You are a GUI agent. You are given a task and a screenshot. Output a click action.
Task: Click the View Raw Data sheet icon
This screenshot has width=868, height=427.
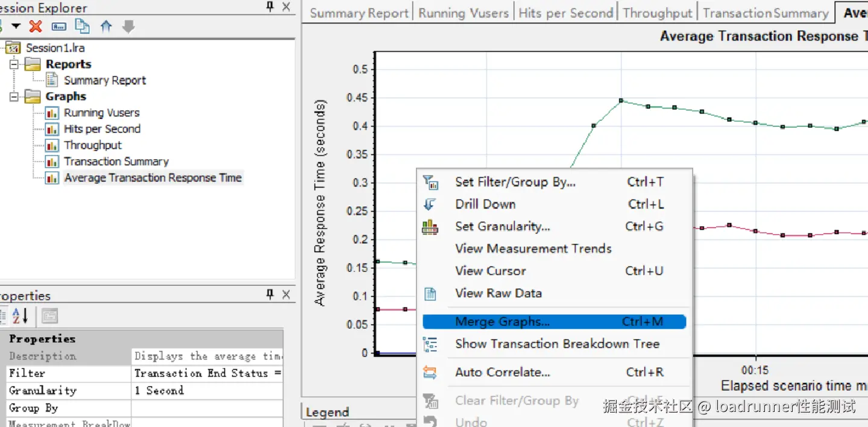coord(430,294)
